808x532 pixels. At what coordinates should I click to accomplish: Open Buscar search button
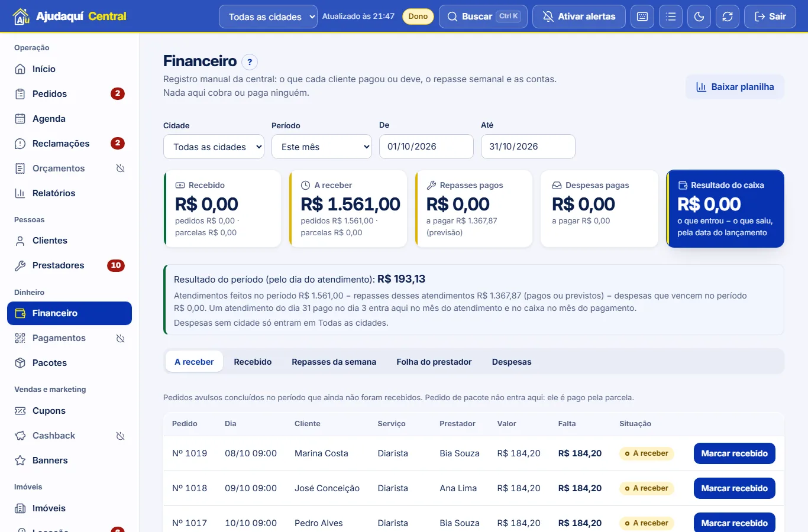(x=483, y=17)
